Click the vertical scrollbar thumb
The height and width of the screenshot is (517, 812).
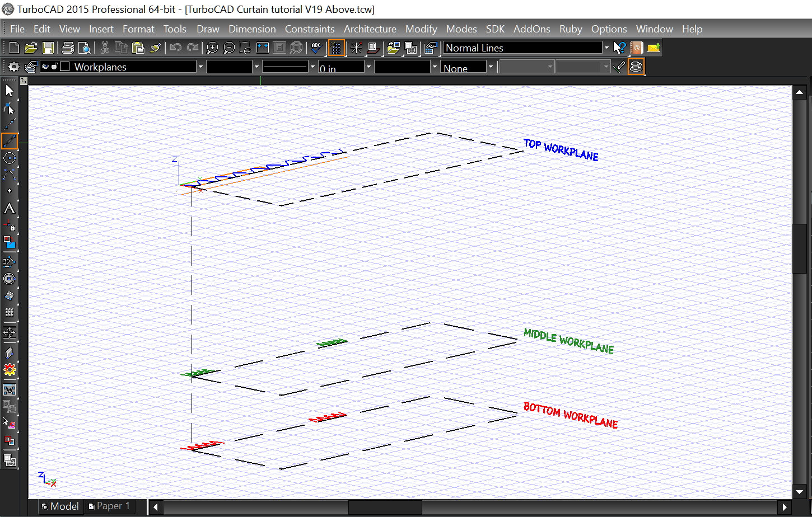[800, 248]
